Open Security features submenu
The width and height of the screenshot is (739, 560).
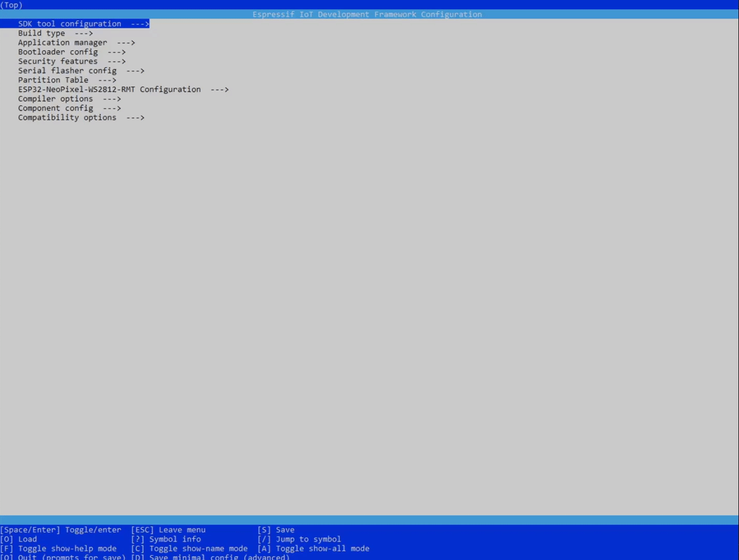point(72,61)
